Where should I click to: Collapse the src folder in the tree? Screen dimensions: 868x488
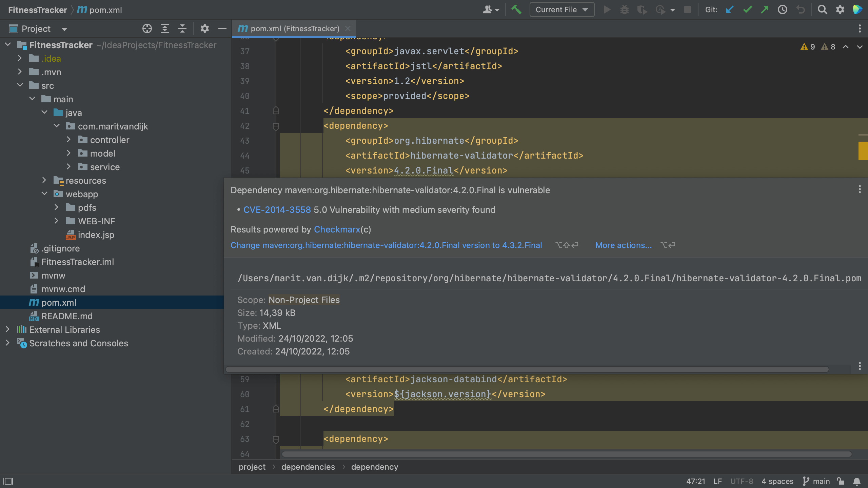(x=20, y=85)
